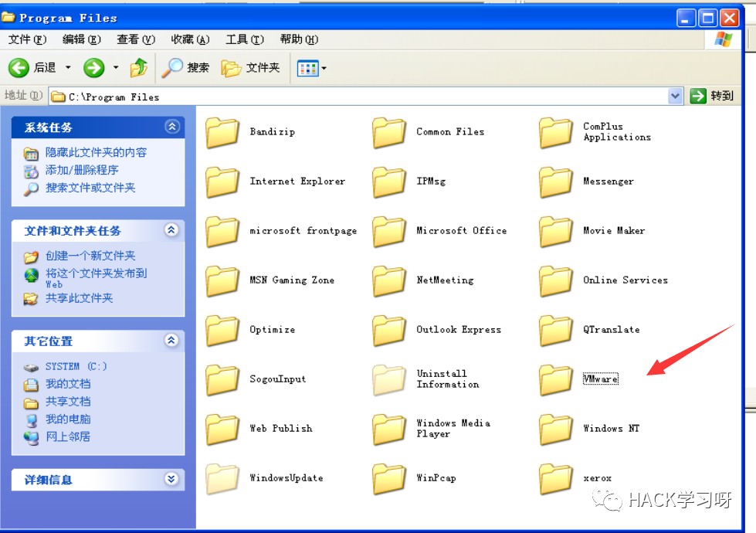The image size is (756, 533).
Task: Select the Windows Media Player folder icon
Action: click(x=389, y=429)
